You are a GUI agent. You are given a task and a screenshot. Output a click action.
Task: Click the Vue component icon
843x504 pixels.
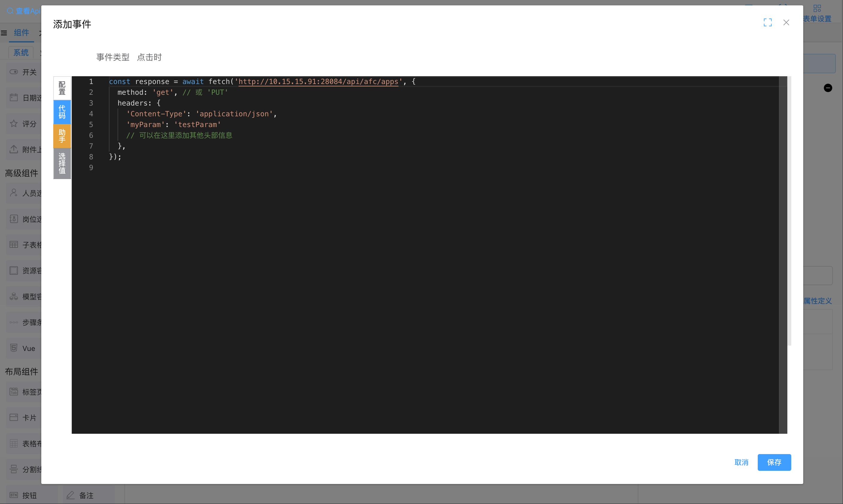(x=13, y=348)
